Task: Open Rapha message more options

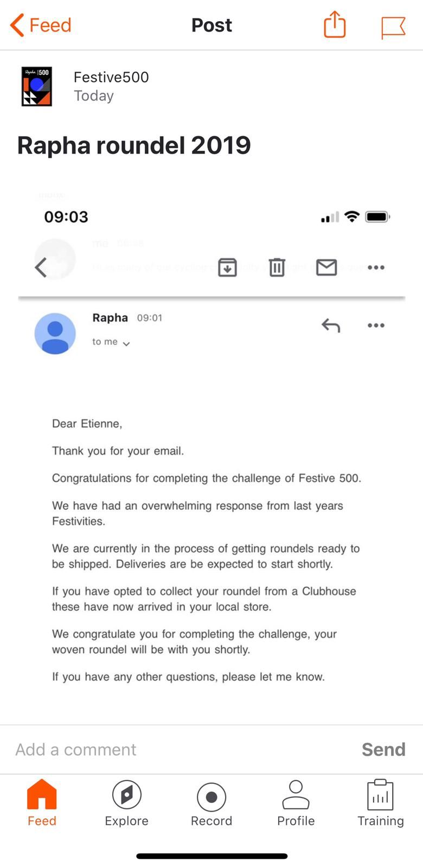Action: [376, 325]
